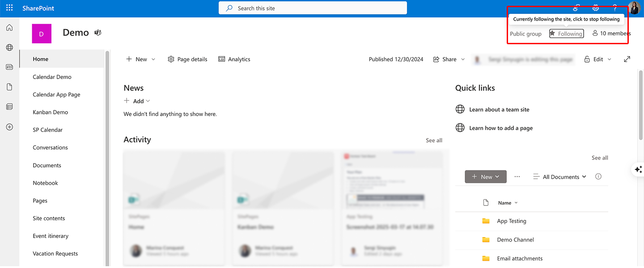The image size is (644, 268).
Task: Open the Conversations navigation item
Action: coord(50,147)
